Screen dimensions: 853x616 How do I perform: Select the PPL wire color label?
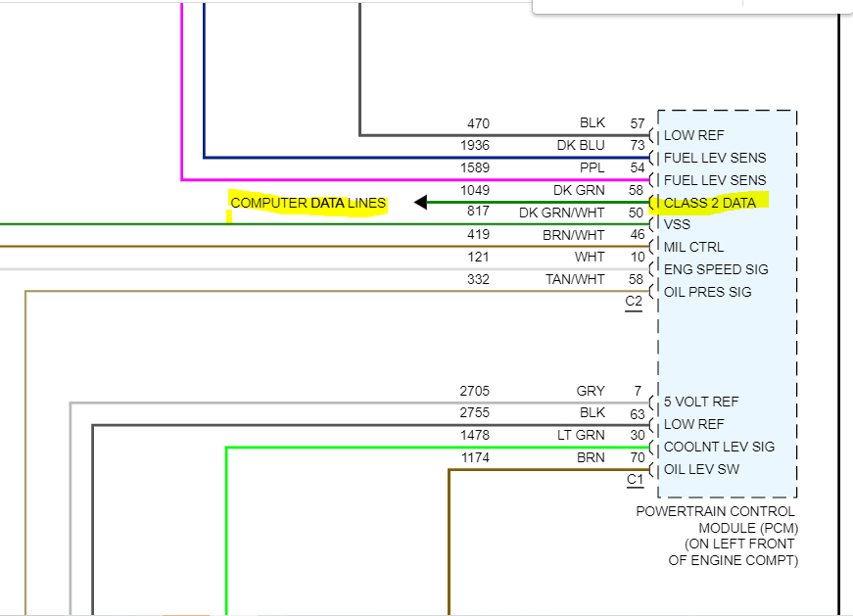[592, 167]
